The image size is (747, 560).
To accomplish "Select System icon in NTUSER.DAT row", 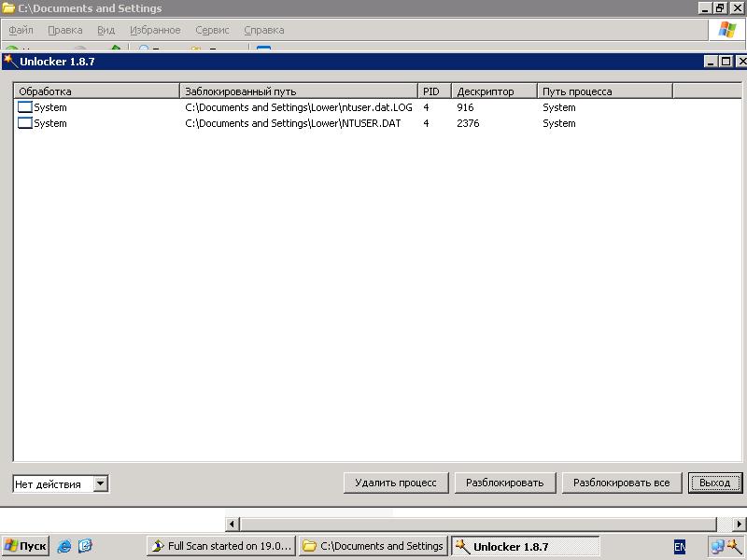I will tap(25, 123).
